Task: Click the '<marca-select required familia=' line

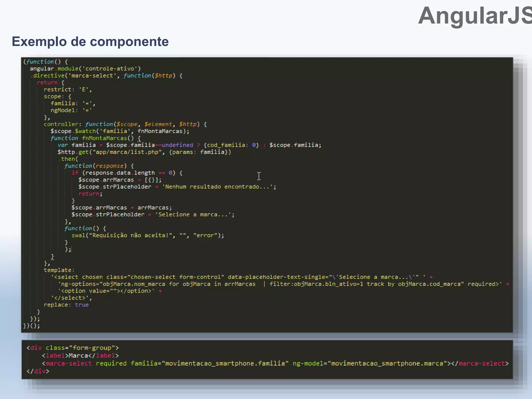Action: (x=275, y=363)
